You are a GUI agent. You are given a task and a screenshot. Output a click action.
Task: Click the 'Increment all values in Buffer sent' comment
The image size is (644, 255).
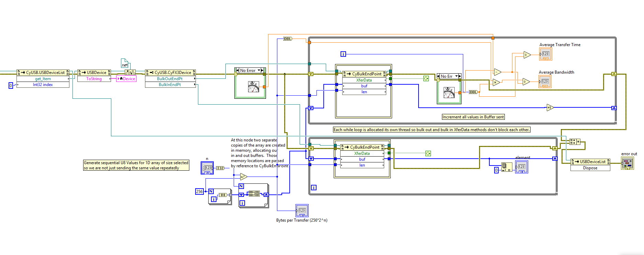[473, 117]
